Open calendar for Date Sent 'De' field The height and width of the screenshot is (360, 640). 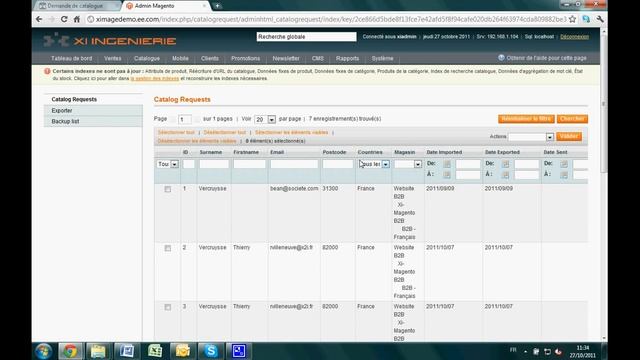[564, 164]
